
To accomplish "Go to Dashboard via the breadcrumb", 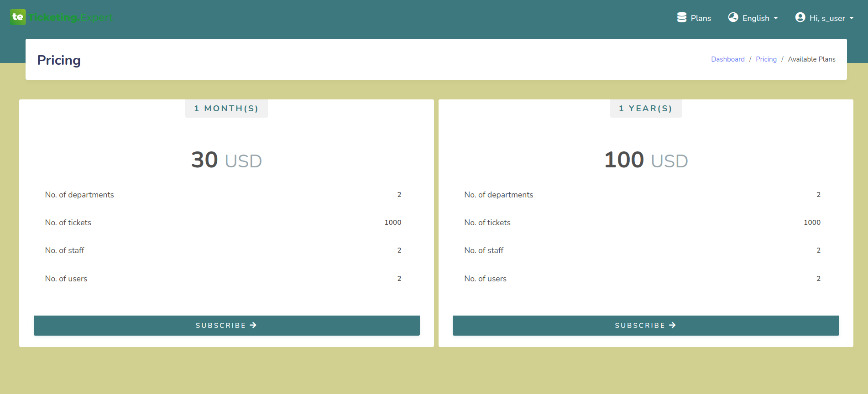I will 727,59.
